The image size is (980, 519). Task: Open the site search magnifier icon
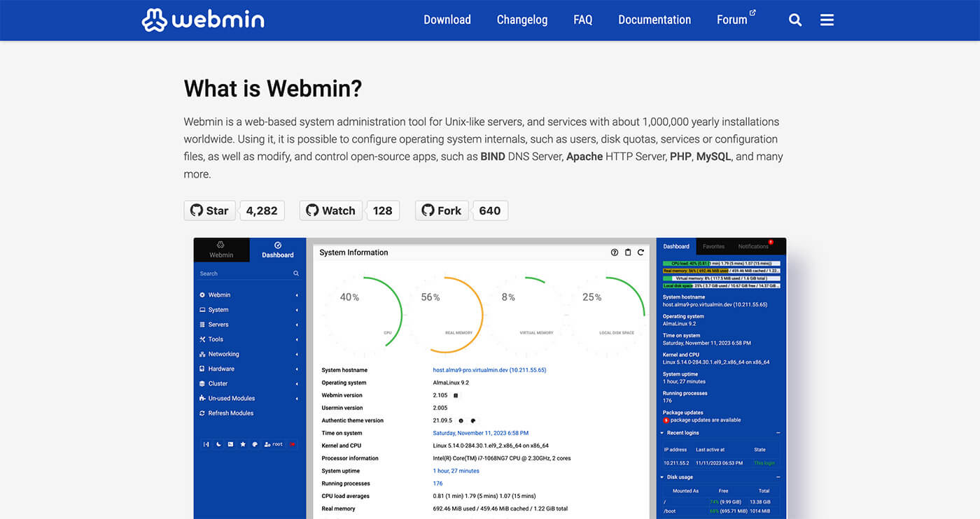point(795,20)
